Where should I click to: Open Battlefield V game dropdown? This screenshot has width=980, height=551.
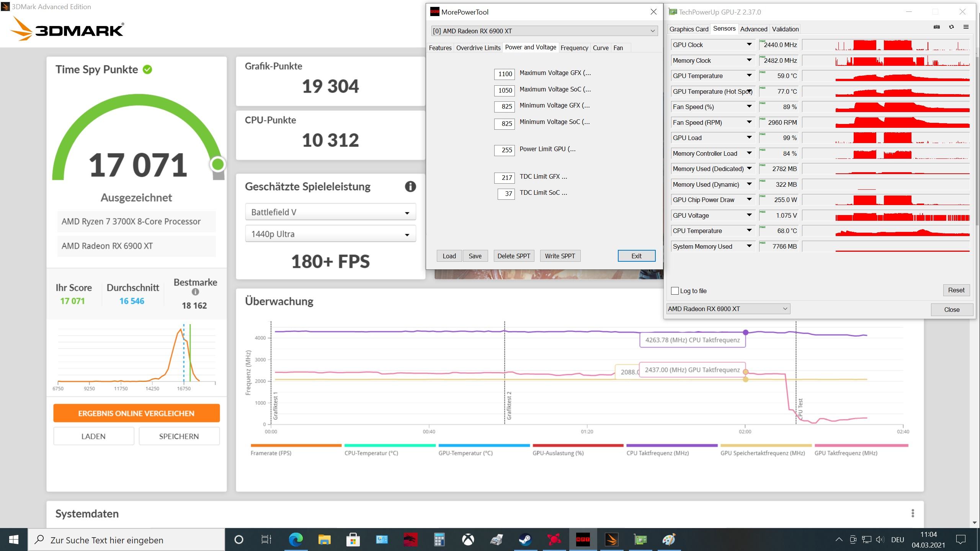coord(330,212)
